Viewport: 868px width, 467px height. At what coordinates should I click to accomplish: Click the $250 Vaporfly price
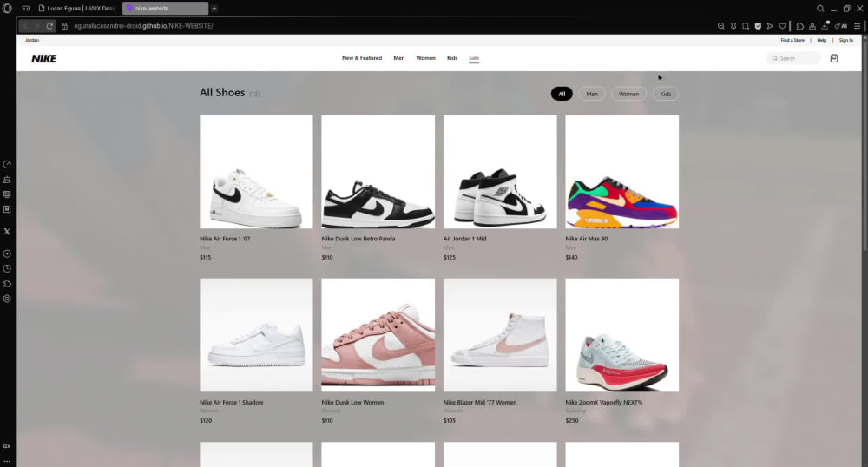pos(572,420)
